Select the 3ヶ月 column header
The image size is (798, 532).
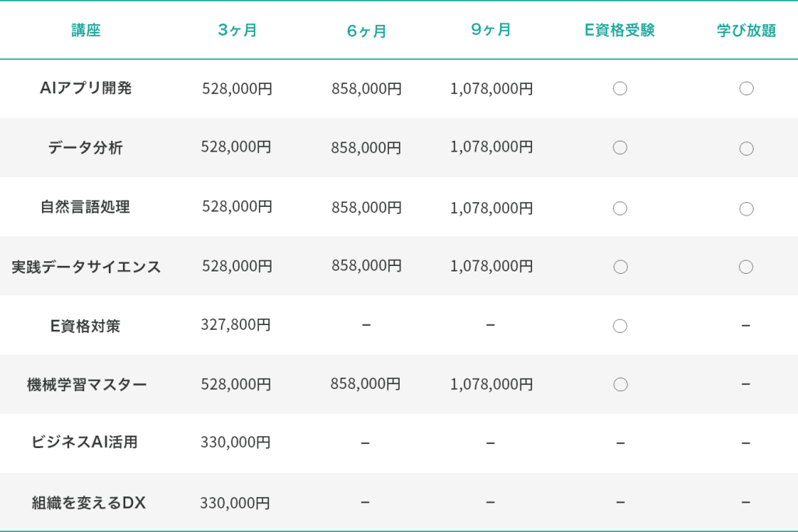point(237,30)
